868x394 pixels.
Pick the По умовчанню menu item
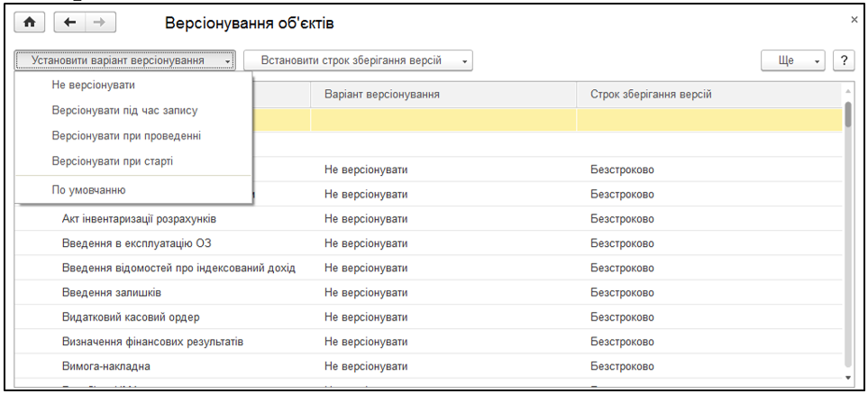[x=88, y=190]
